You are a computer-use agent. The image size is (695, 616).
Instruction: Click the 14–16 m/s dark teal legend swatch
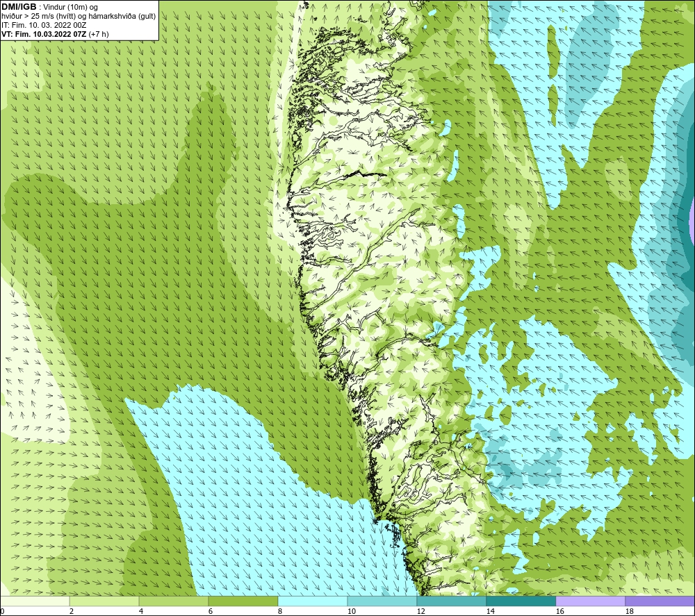pyautogui.click(x=521, y=601)
